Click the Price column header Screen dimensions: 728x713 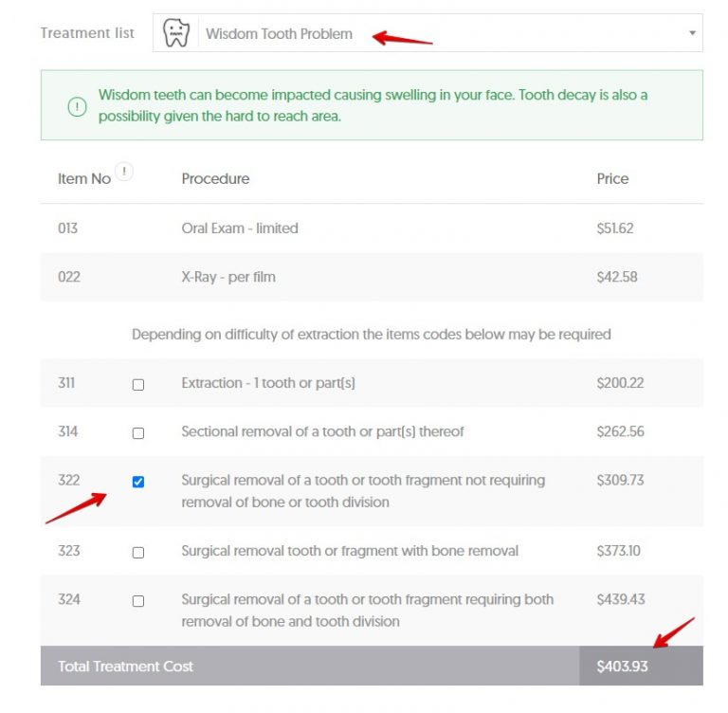point(612,178)
